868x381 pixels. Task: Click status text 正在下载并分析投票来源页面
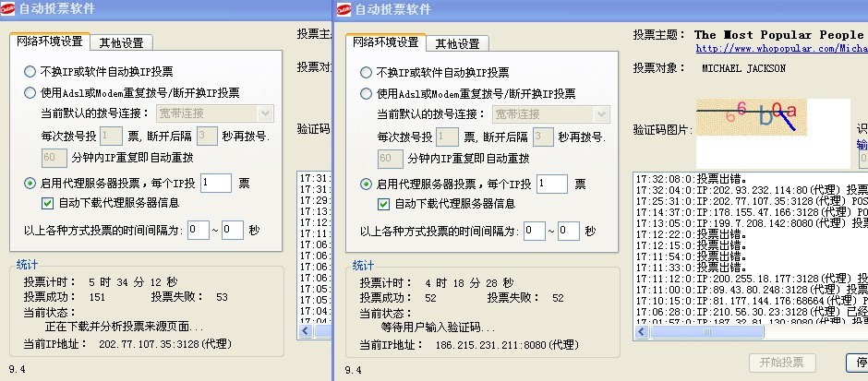click(124, 327)
